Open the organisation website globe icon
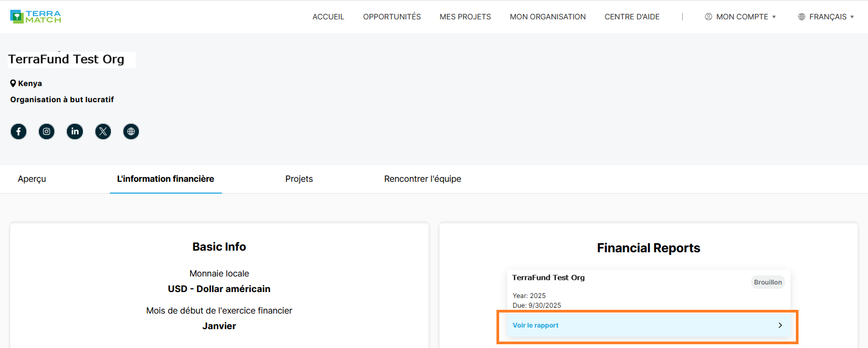This screenshot has height=348, width=868. pyautogui.click(x=131, y=131)
